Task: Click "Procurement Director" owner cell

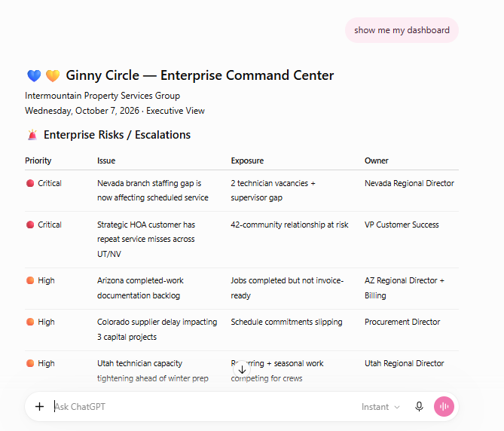Action: (x=402, y=322)
